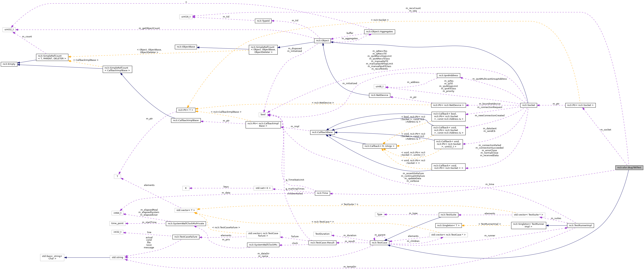644x269 pixels.
Task: Click the T template node
Action: (x=118, y=176)
